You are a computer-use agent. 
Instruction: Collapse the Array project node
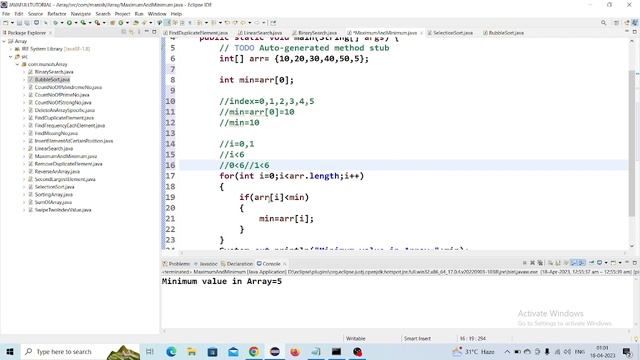(x=4, y=41)
